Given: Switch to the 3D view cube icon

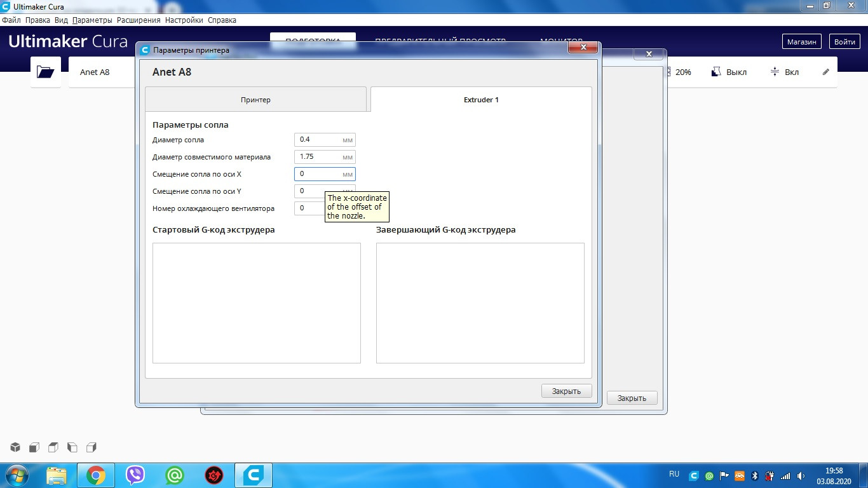Looking at the screenshot, I should [16, 447].
